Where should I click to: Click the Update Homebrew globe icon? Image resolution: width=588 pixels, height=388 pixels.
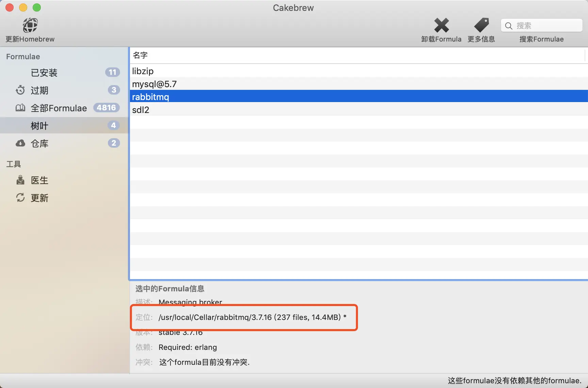point(30,25)
